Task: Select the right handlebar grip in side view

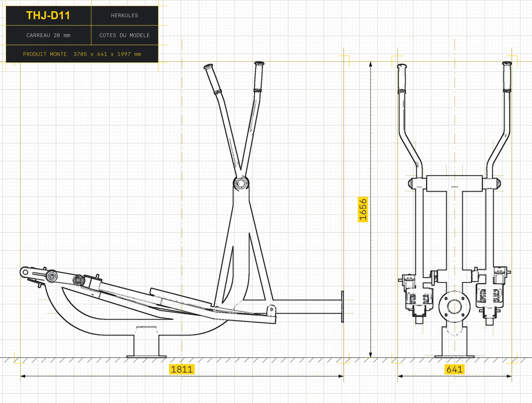Action: 259,76
